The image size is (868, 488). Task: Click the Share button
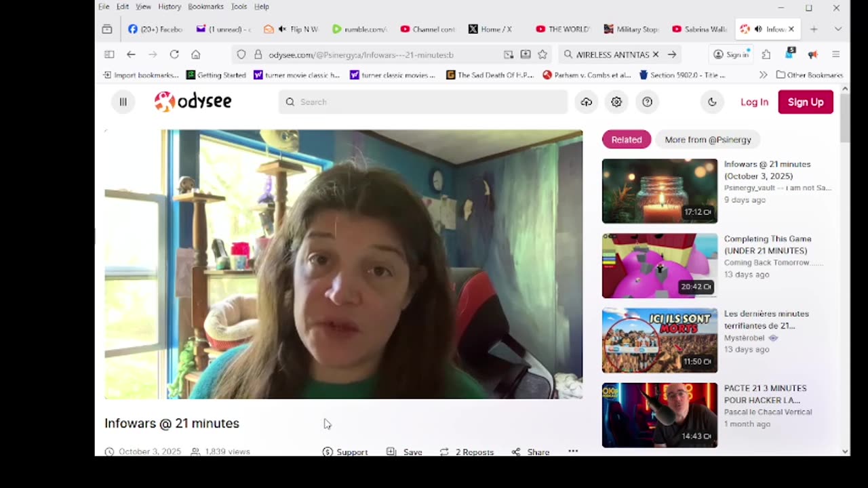[x=530, y=451]
